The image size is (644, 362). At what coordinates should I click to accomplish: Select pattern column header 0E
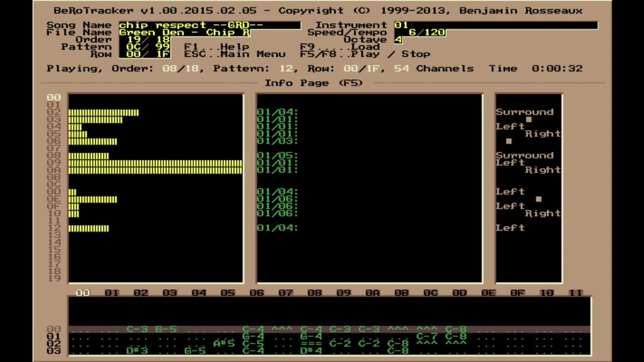click(488, 293)
